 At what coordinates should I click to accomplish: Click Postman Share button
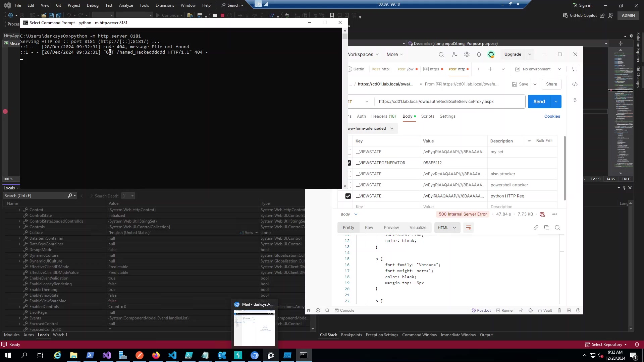(551, 84)
